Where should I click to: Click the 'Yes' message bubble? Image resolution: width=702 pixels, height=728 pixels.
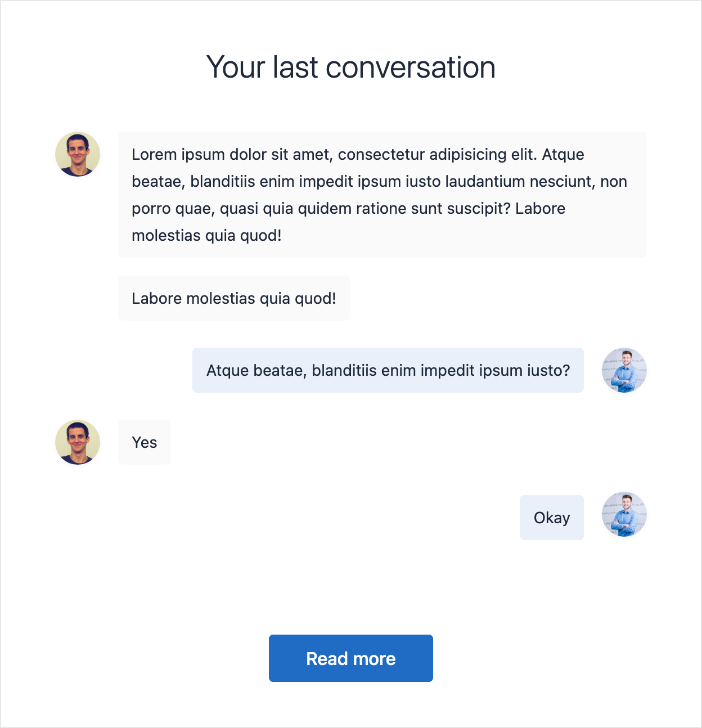(144, 442)
